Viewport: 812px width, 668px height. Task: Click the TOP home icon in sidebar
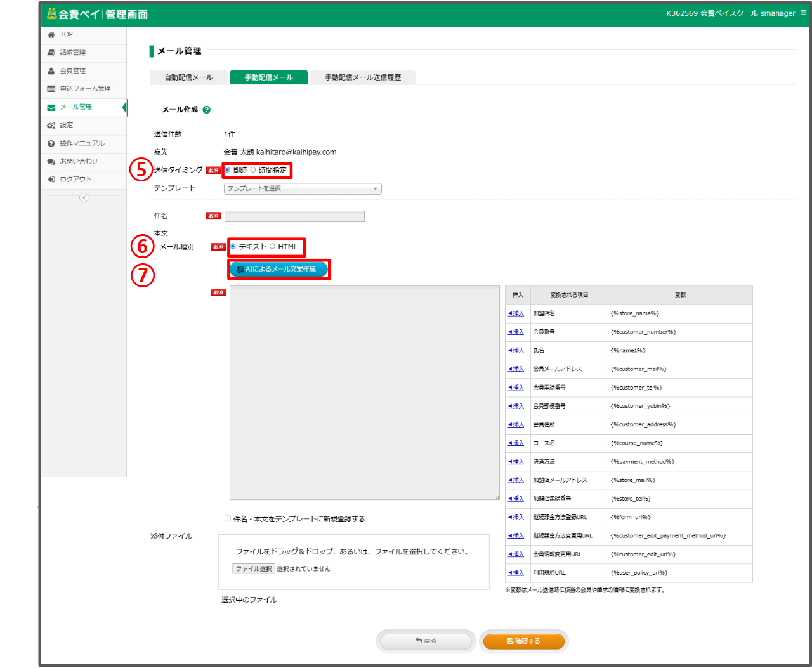click(51, 35)
